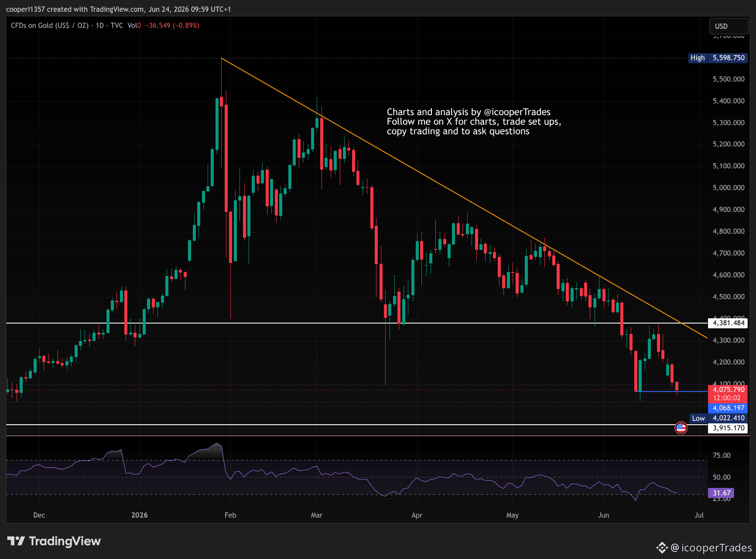This screenshot has height=559, width=756.
Task: Click the RSI value label '31.67'
Action: (x=722, y=493)
